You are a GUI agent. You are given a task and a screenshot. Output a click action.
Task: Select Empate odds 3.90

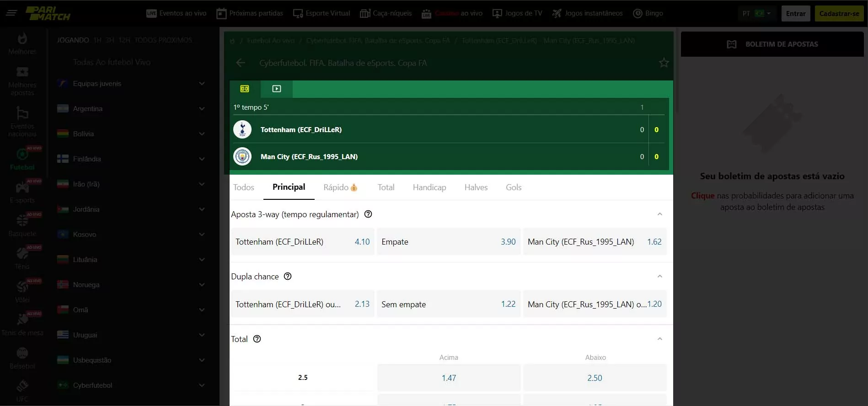pyautogui.click(x=448, y=242)
